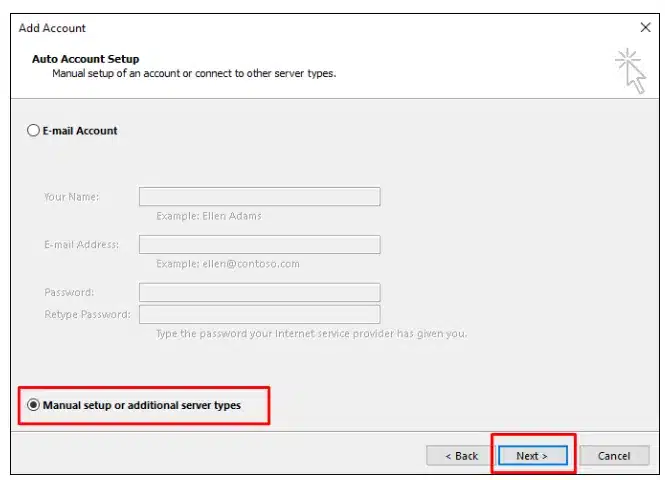Click the 'Example: ellen@contoso.com' hint text
The image size is (665, 480).
(228, 264)
